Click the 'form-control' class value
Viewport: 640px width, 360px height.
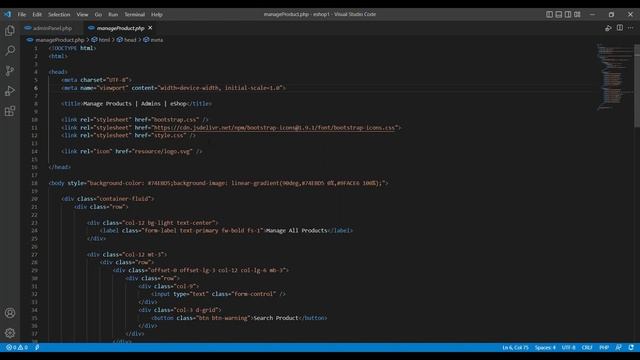(x=253, y=294)
